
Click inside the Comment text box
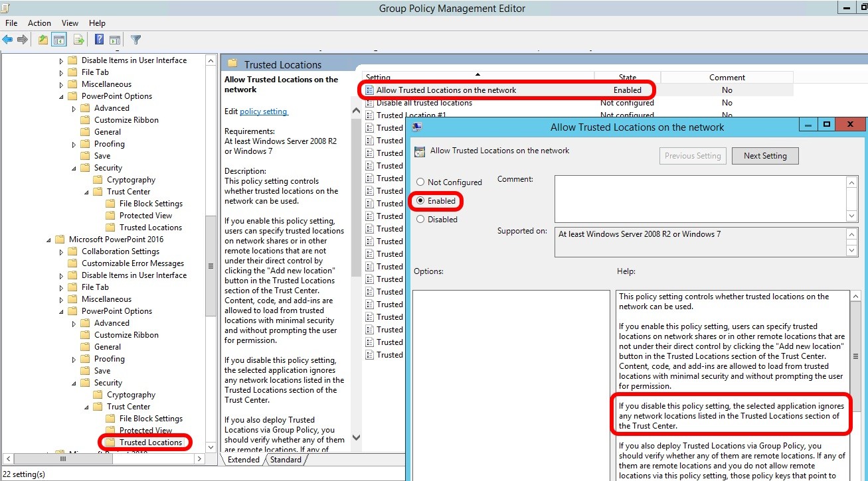(700, 198)
